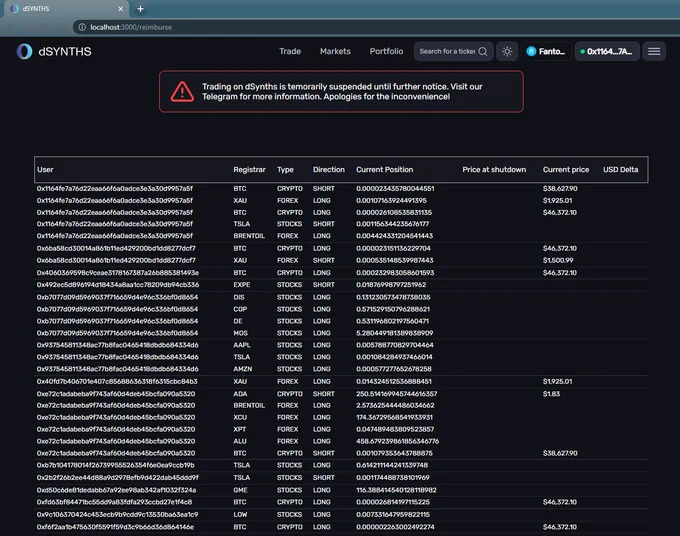The image size is (680, 536).
Task: Select the XCU registrar cell
Action: [240, 417]
